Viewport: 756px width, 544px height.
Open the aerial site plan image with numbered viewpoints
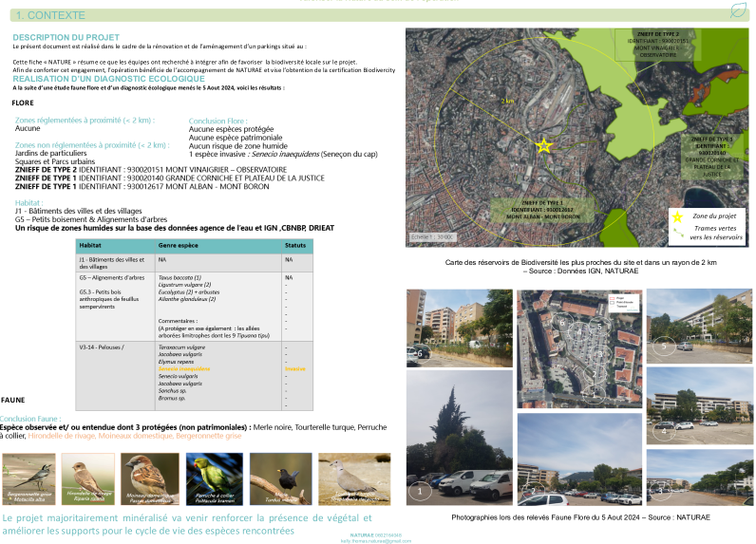pos(578,349)
